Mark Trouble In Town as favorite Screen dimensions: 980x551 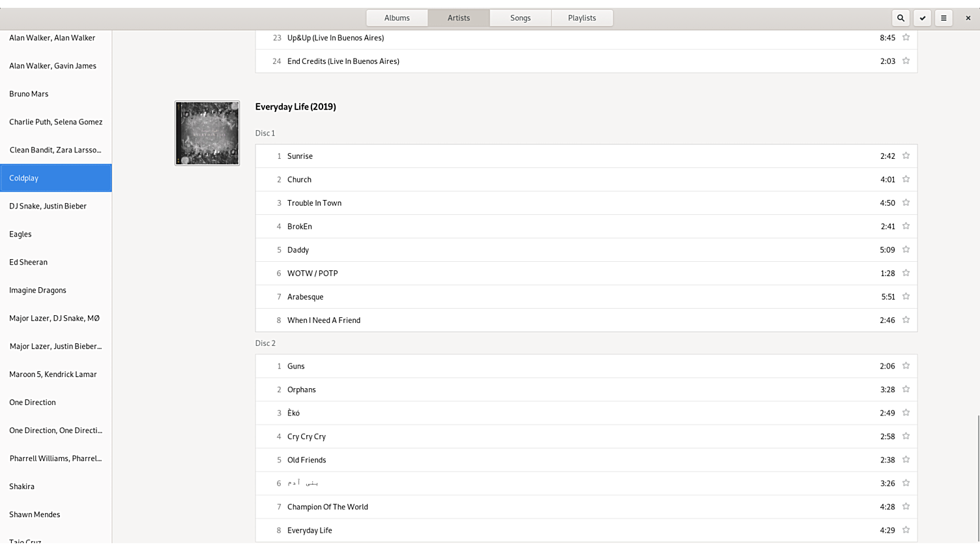[906, 203]
